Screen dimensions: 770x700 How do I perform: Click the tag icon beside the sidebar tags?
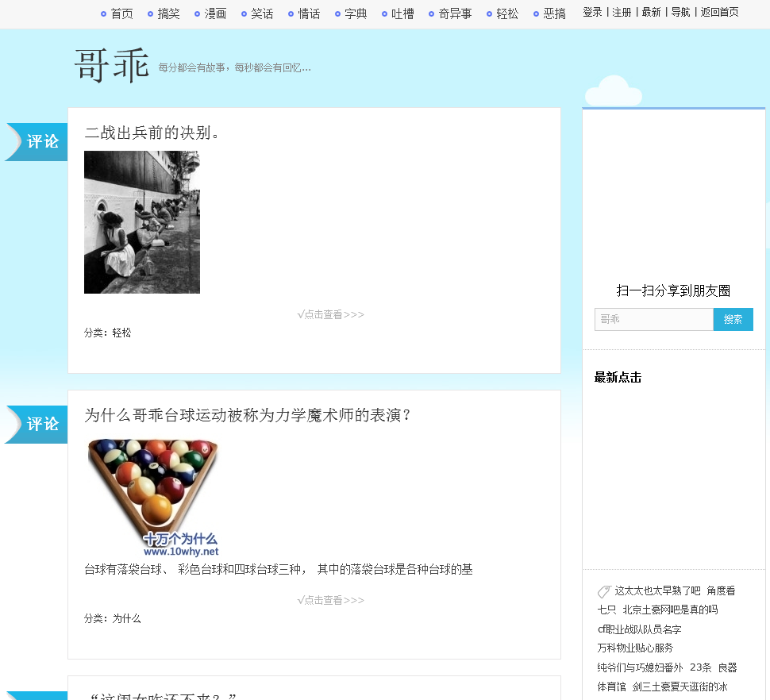coord(604,591)
